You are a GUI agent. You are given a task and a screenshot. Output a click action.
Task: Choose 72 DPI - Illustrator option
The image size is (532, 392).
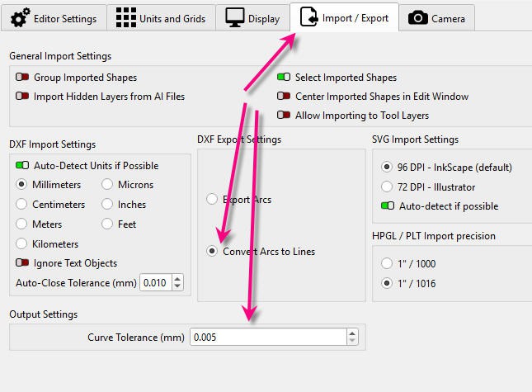point(387,187)
